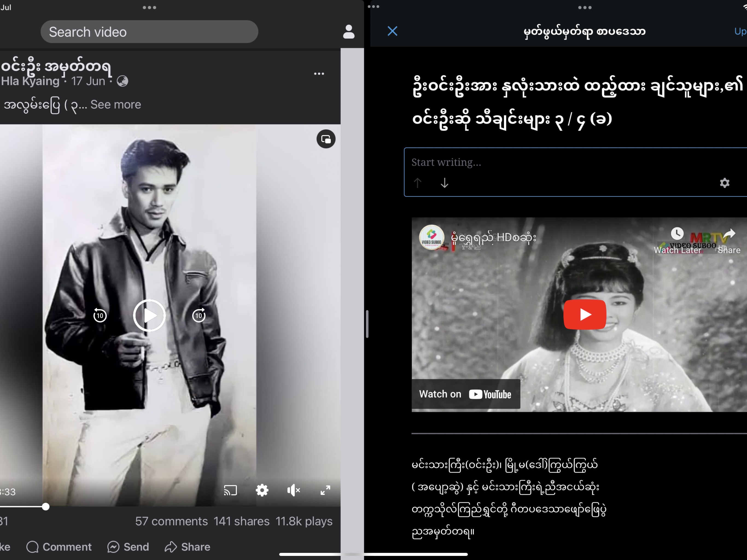
Task: Expand video to fullscreen
Action: [x=325, y=490]
